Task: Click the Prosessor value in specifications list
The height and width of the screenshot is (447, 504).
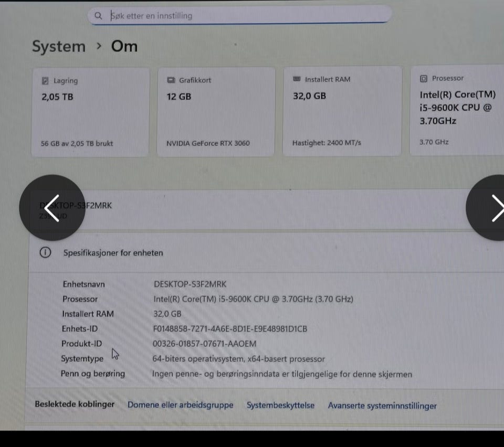Action: (x=253, y=299)
